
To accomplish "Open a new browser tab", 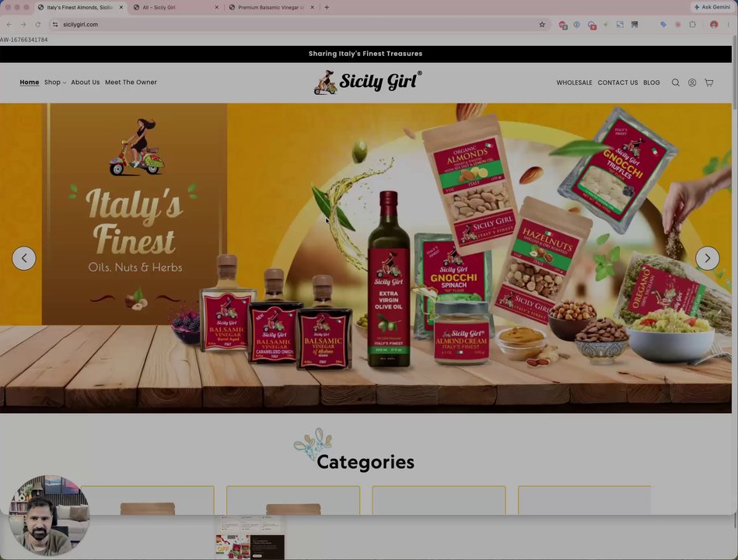I will click(327, 7).
